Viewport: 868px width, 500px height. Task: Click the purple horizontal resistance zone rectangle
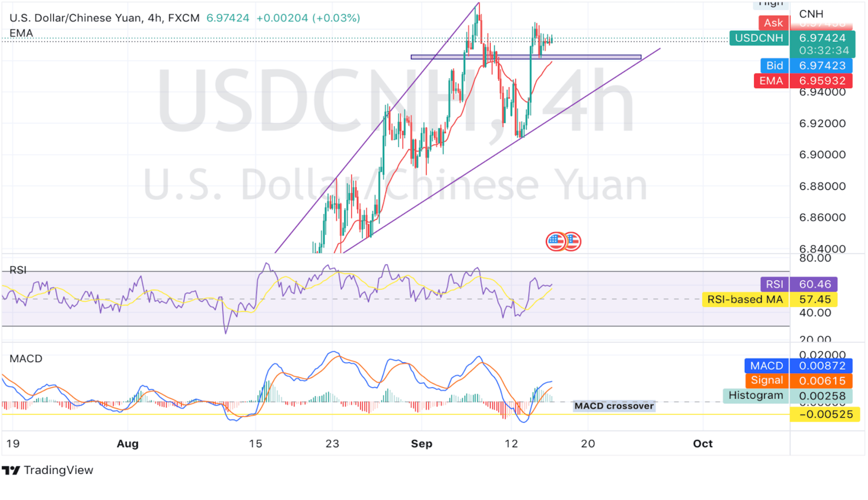pyautogui.click(x=526, y=57)
